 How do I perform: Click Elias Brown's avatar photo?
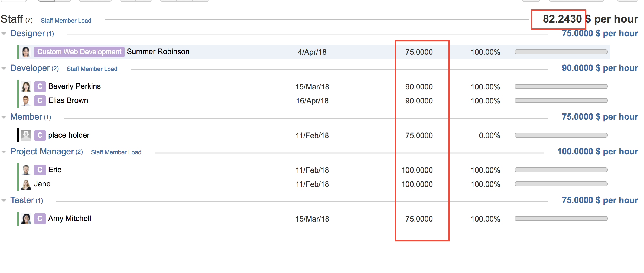pos(26,101)
